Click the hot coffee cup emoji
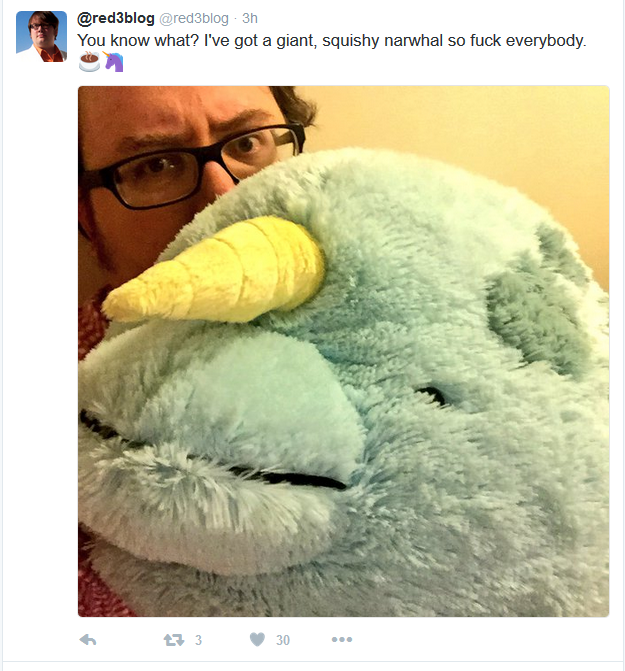This screenshot has height=671, width=625. pos(89,62)
